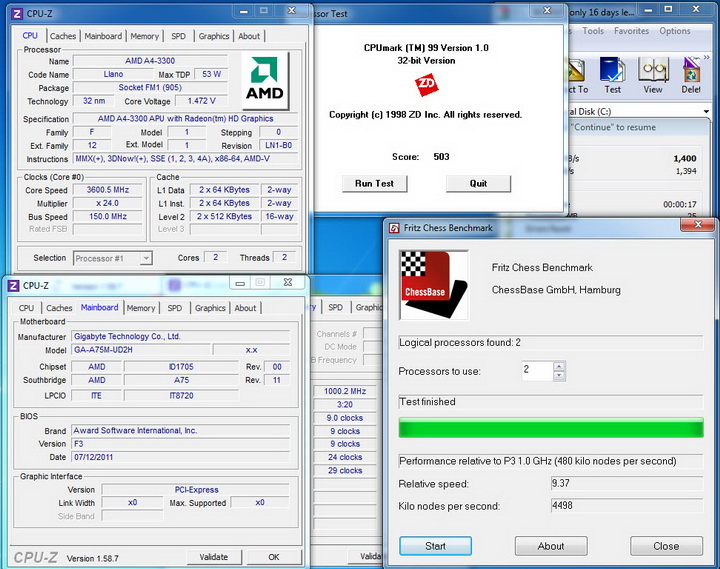Viewport: 720px width, 569px height.
Task: Click the LPCIO model IT8720 value
Action: pyautogui.click(x=181, y=396)
